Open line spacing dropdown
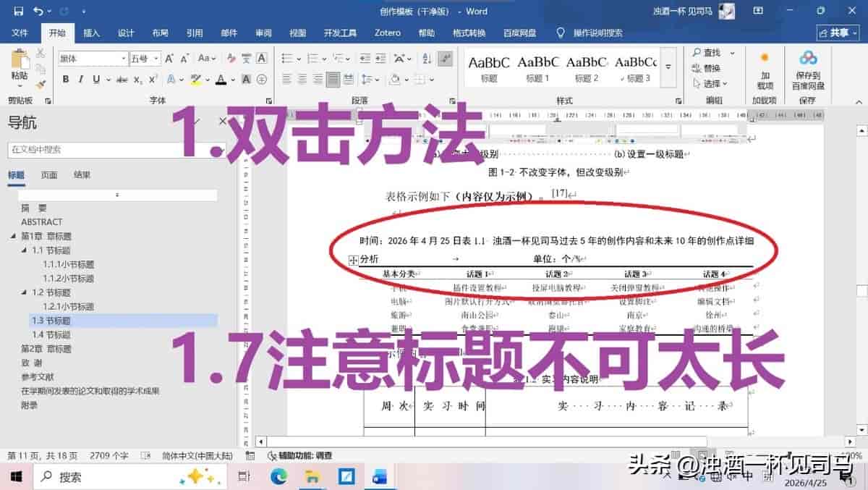 (378, 80)
